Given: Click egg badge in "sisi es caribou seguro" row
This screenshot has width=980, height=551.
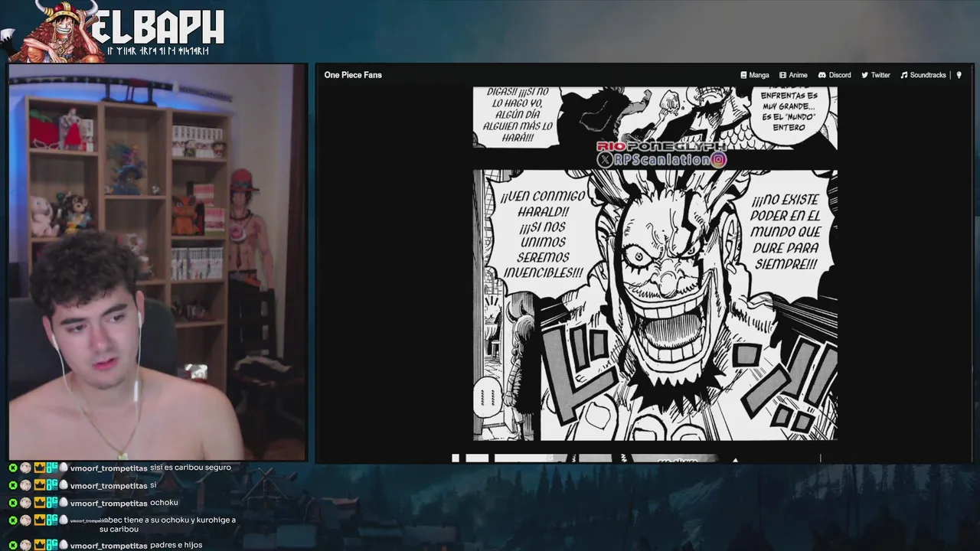Looking at the screenshot, I should pyautogui.click(x=64, y=468).
